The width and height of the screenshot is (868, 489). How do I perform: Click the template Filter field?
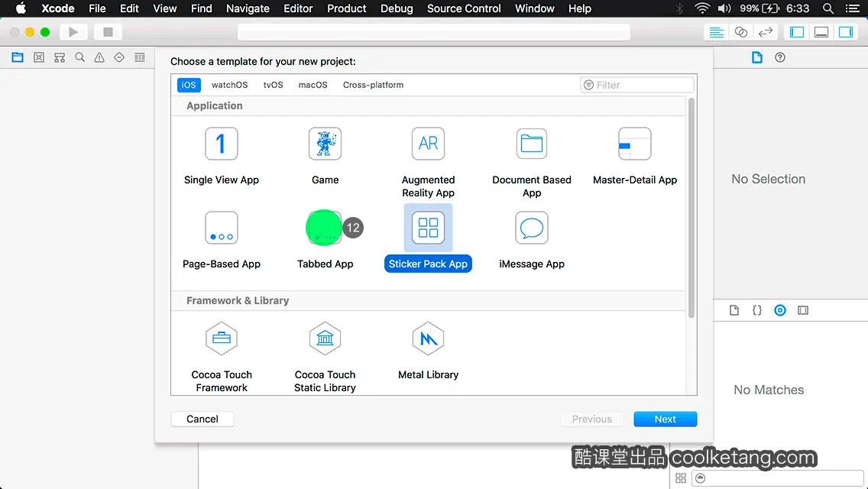[636, 85]
